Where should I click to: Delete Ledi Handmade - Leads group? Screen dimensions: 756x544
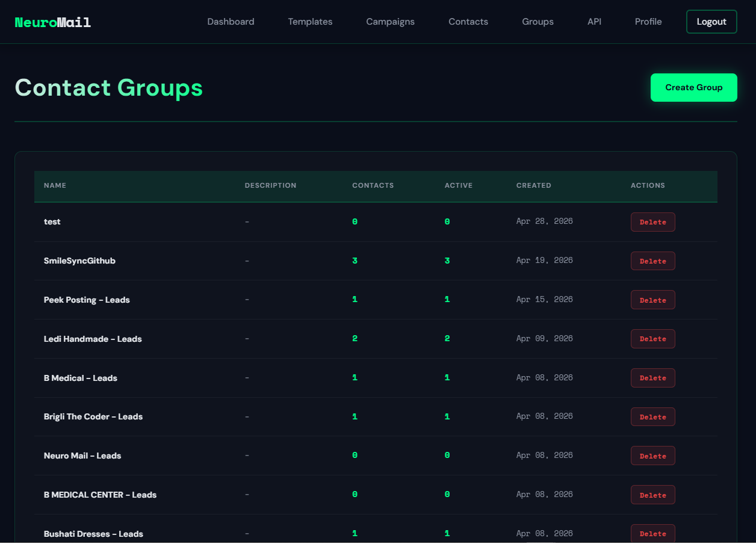(x=653, y=339)
